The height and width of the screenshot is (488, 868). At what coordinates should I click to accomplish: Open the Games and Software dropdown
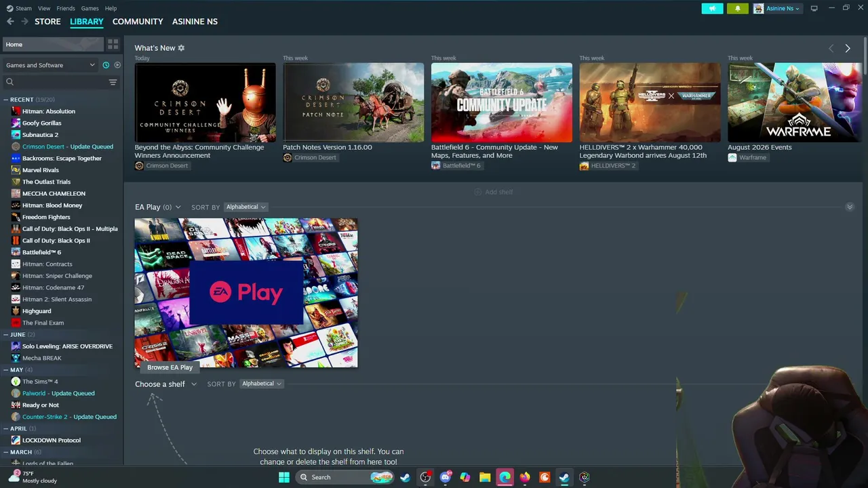click(x=50, y=65)
